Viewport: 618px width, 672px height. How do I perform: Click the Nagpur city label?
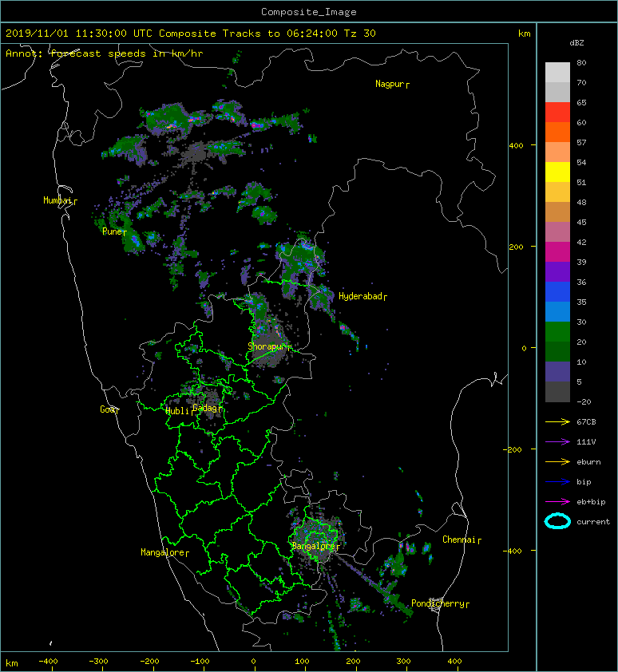point(392,84)
